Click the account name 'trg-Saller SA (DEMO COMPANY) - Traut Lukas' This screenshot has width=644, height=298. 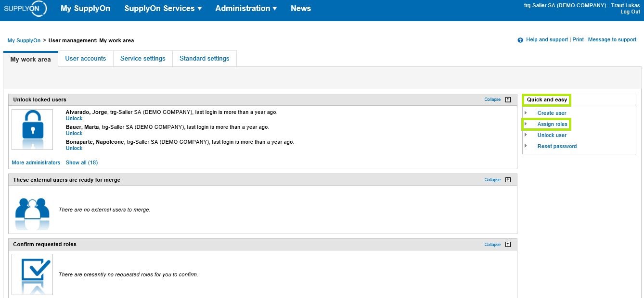coord(582,5)
